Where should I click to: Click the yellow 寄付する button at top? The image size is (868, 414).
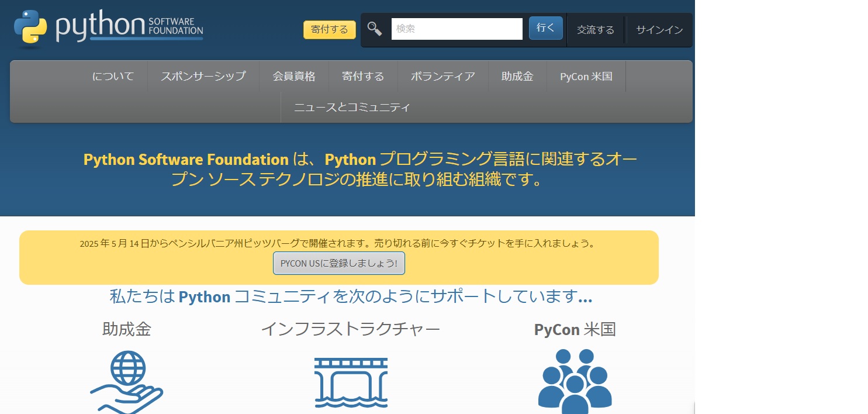pyautogui.click(x=330, y=30)
